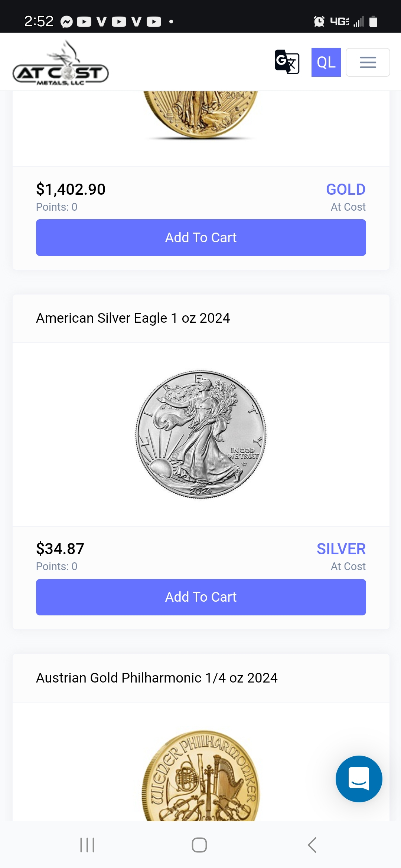Screen dimensions: 401x868
Task: Tap the Android home navigation button
Action: tap(199, 845)
